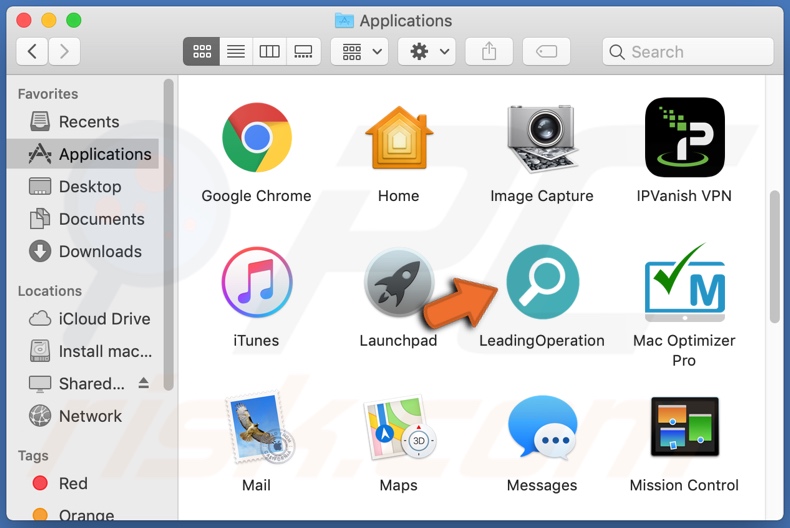This screenshot has width=790, height=528.
Task: Go forward with the right chevron button
Action: tap(64, 51)
